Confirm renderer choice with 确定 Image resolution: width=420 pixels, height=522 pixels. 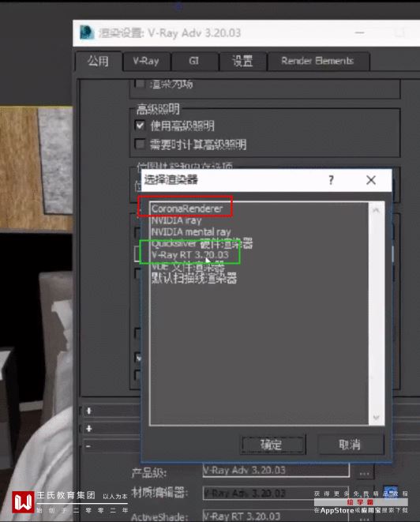pyautogui.click(x=272, y=444)
